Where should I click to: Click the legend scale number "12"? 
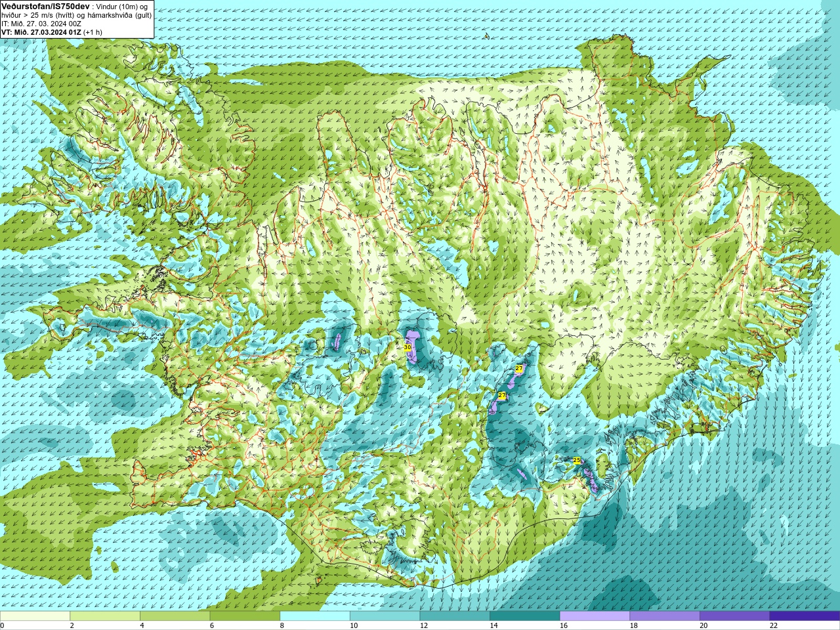(424, 625)
